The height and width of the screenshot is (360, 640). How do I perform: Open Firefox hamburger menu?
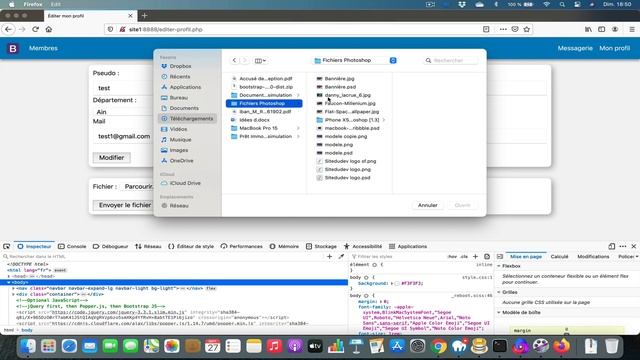click(632, 29)
